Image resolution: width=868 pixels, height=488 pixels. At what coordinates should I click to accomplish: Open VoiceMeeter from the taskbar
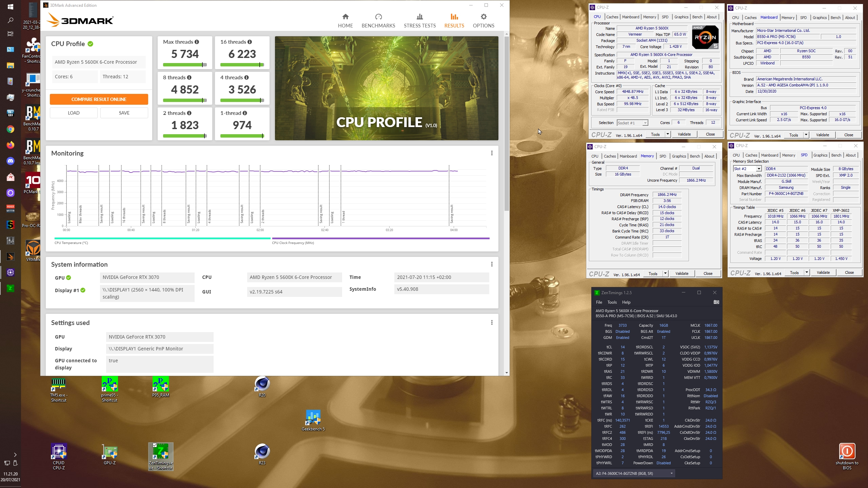11,208
